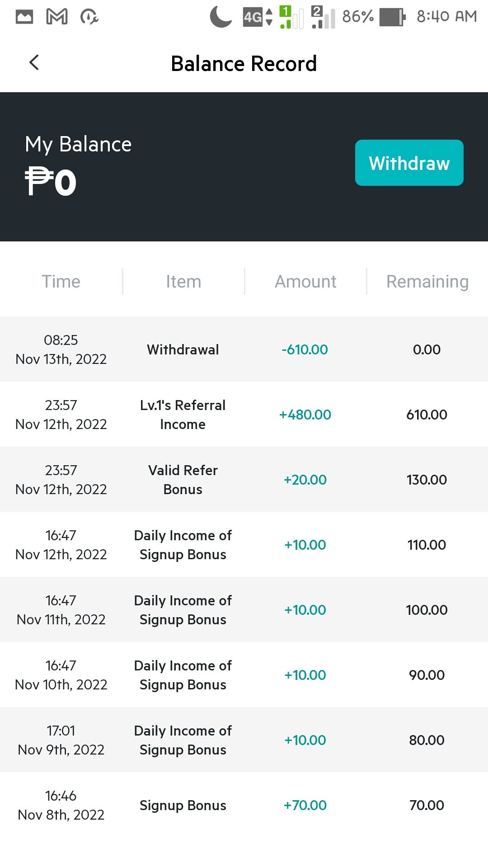Open the Signup Bonus +70.00 record
This screenshot has width=488, height=868.
(x=244, y=805)
